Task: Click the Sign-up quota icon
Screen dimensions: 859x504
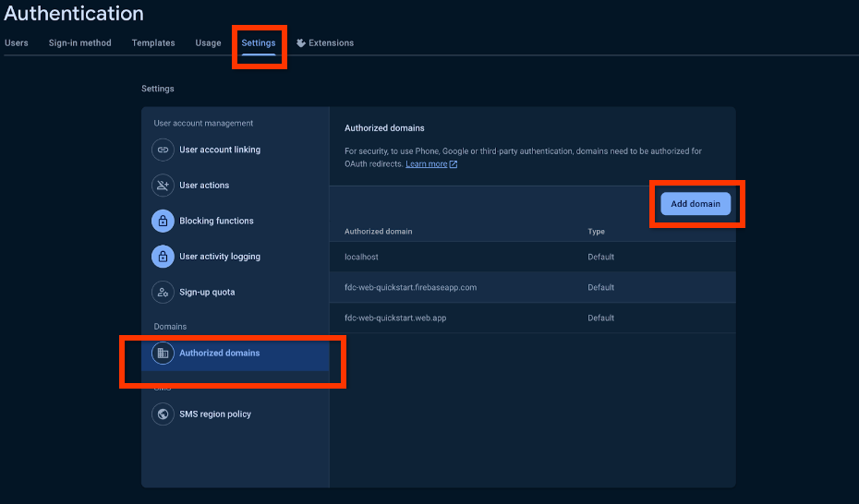Action: point(163,293)
